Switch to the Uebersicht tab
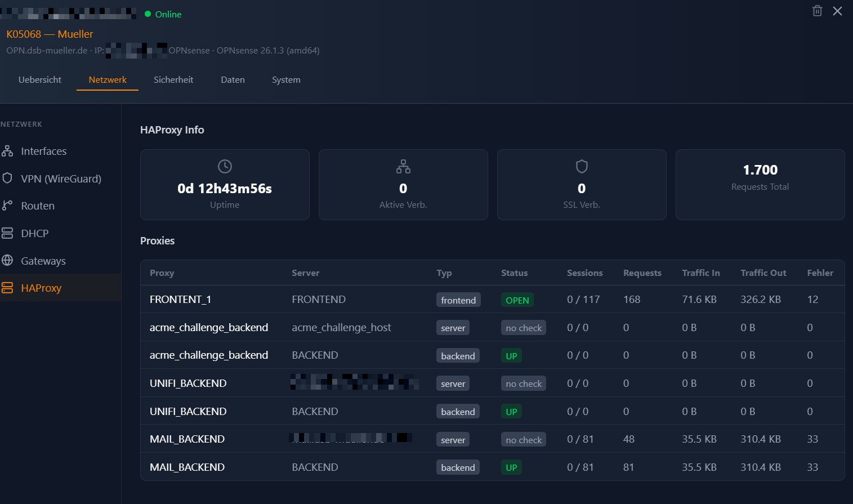This screenshot has width=853, height=504. [x=40, y=80]
